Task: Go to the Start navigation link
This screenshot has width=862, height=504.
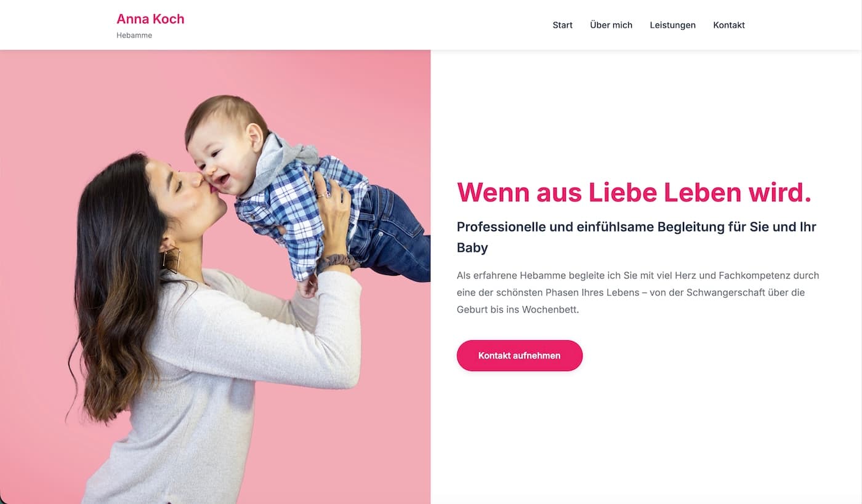Action: pos(562,25)
